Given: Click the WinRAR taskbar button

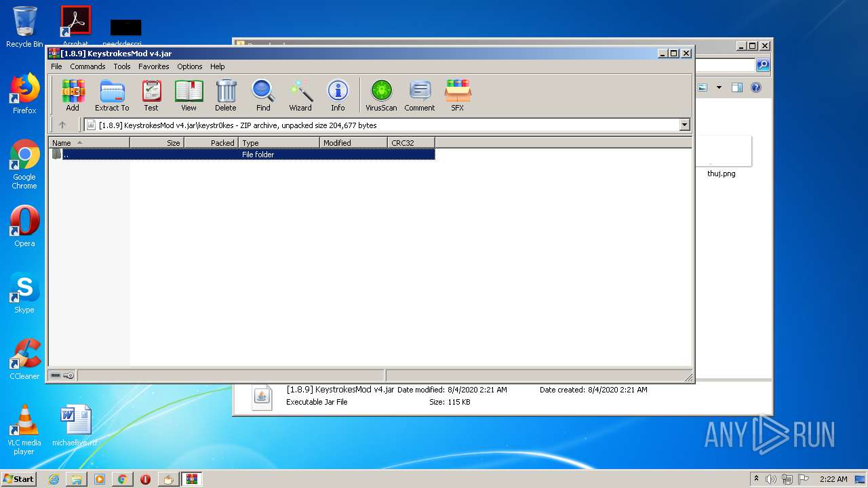Looking at the screenshot, I should 191,479.
